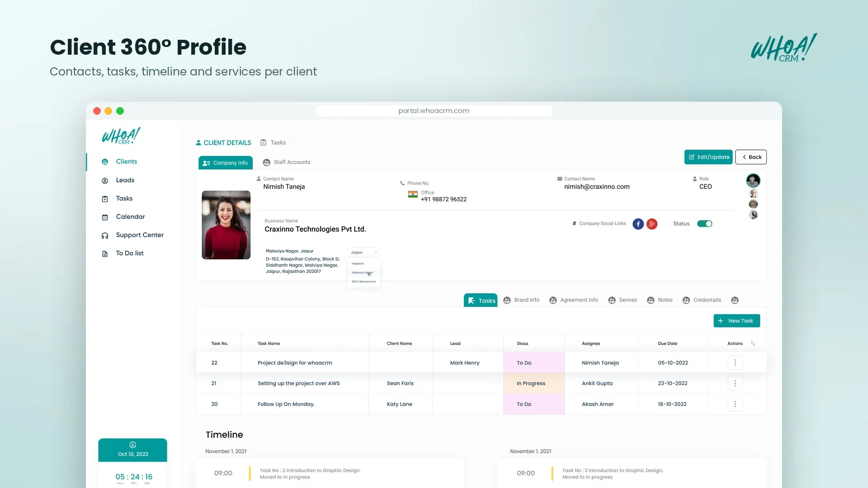Select the Company Info tab
868x488 pixels.
pos(225,163)
